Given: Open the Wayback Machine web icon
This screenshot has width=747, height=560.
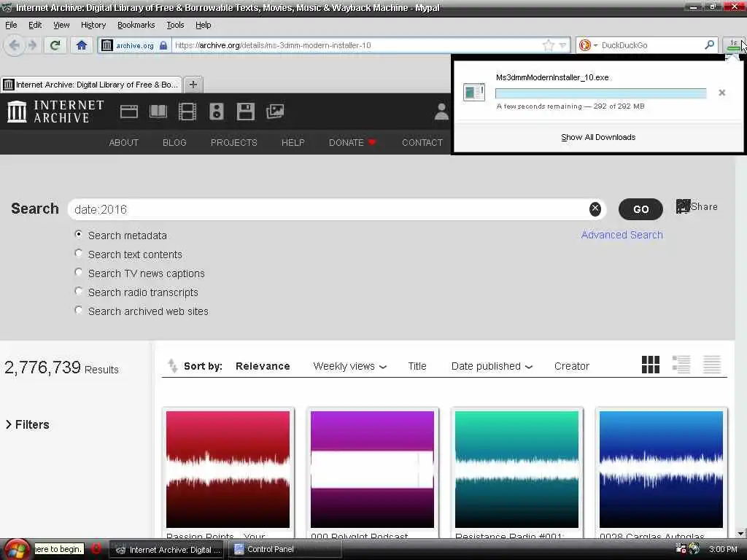Looking at the screenshot, I should [x=128, y=112].
